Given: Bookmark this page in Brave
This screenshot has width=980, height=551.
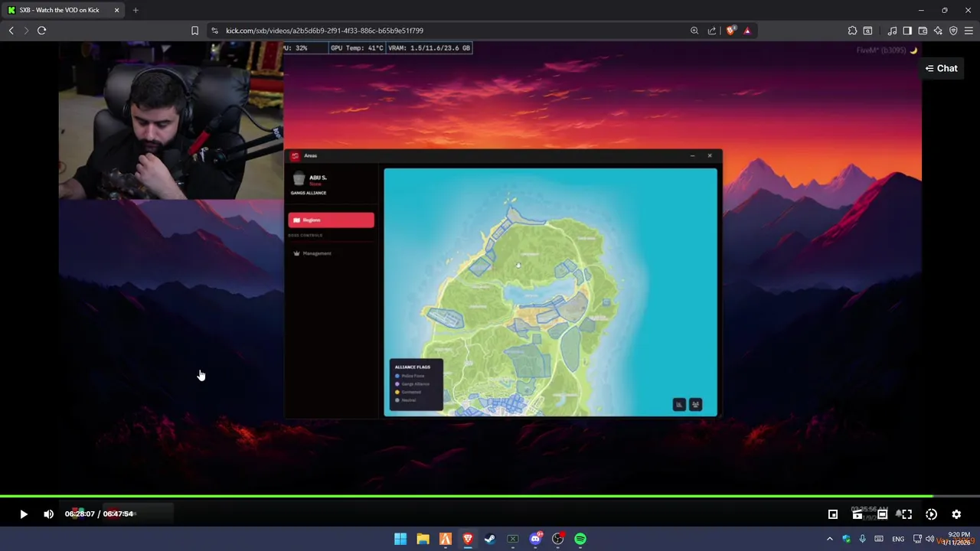Looking at the screenshot, I should (x=194, y=31).
